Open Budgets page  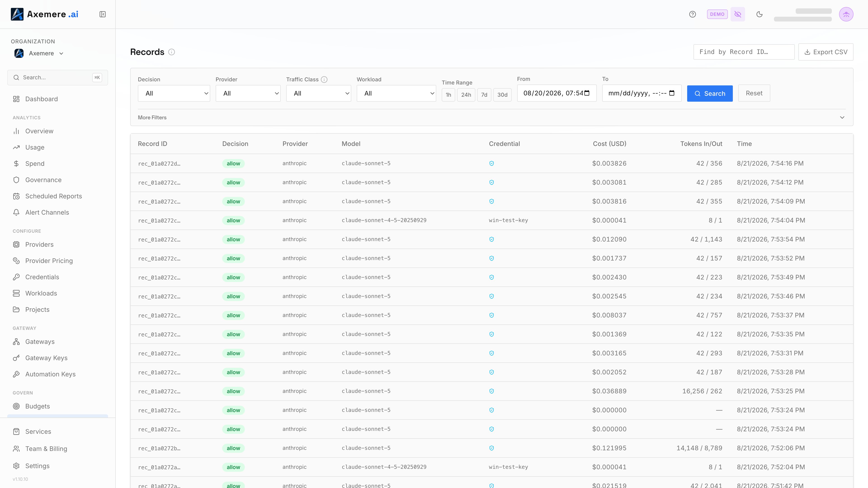click(x=58, y=406)
